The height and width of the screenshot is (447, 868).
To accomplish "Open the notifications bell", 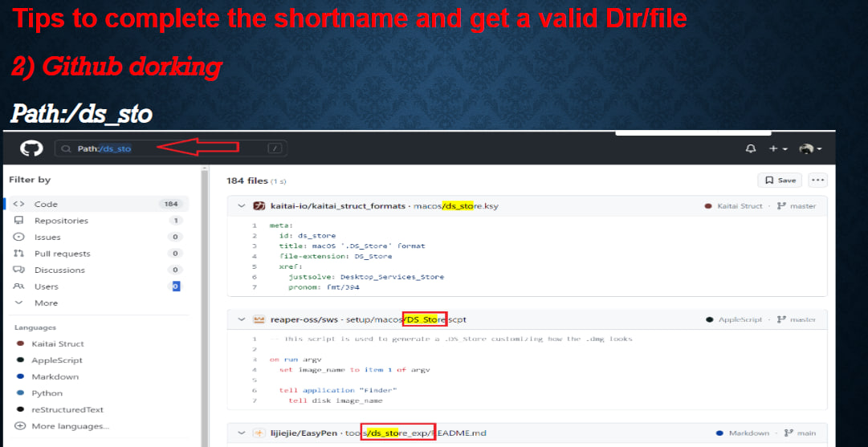I will pos(752,148).
